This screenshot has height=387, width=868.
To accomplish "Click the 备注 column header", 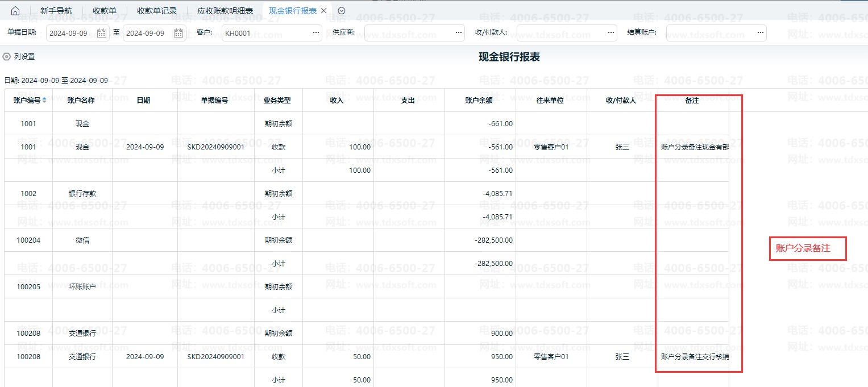I will coord(692,101).
